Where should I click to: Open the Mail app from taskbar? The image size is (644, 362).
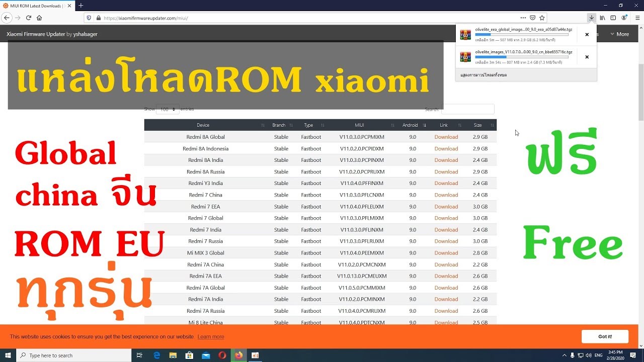(206, 355)
